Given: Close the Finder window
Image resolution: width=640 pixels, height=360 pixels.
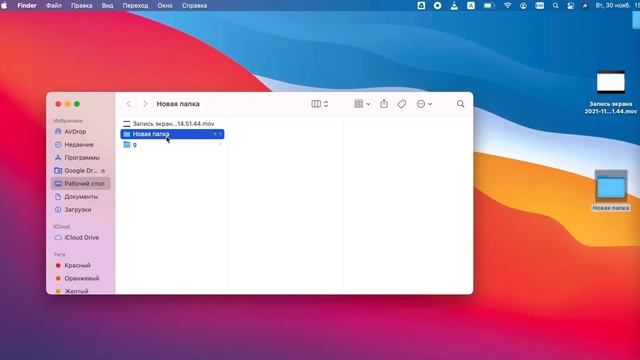Looking at the screenshot, I should coord(58,104).
